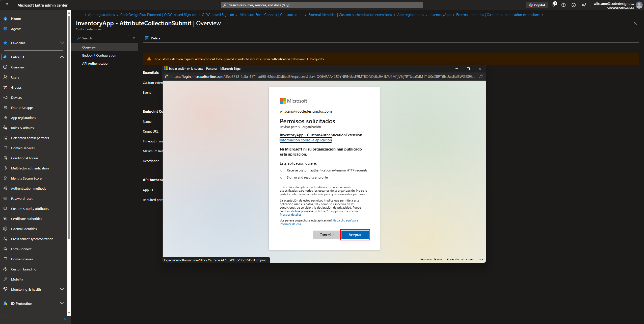Image resolution: width=644 pixels, height=324 pixels.
Task: Click the Custom security attributes icon
Action: pos(5,209)
